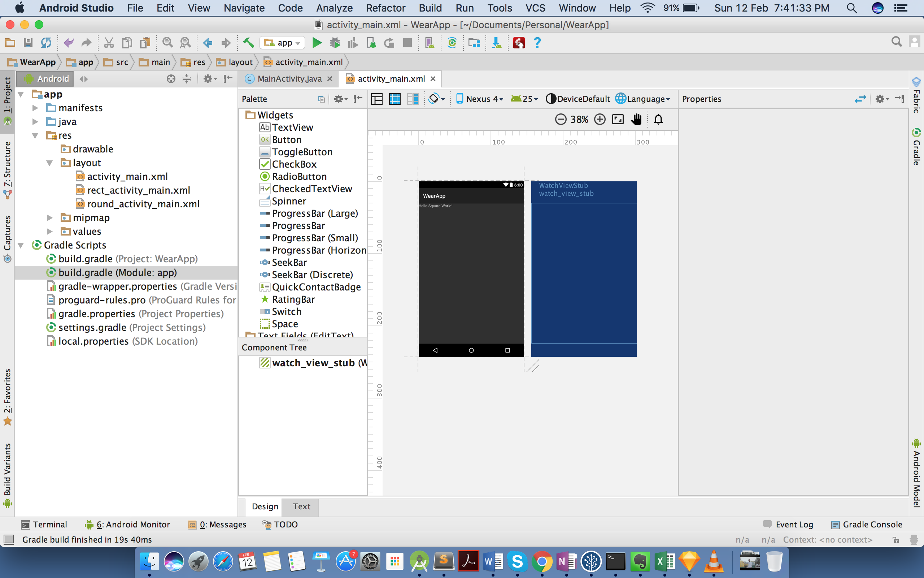Open the Nexus 4 device dropdown
Image resolution: width=924 pixels, height=578 pixels.
pos(480,99)
